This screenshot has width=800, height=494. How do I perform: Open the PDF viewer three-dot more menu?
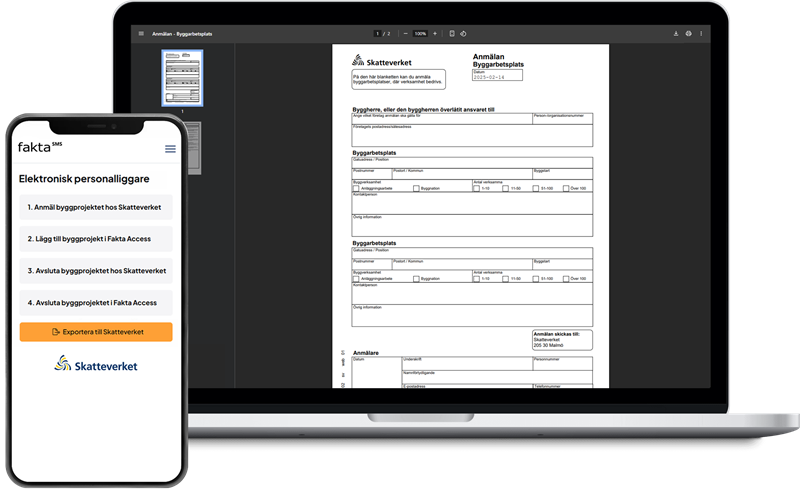click(x=700, y=33)
